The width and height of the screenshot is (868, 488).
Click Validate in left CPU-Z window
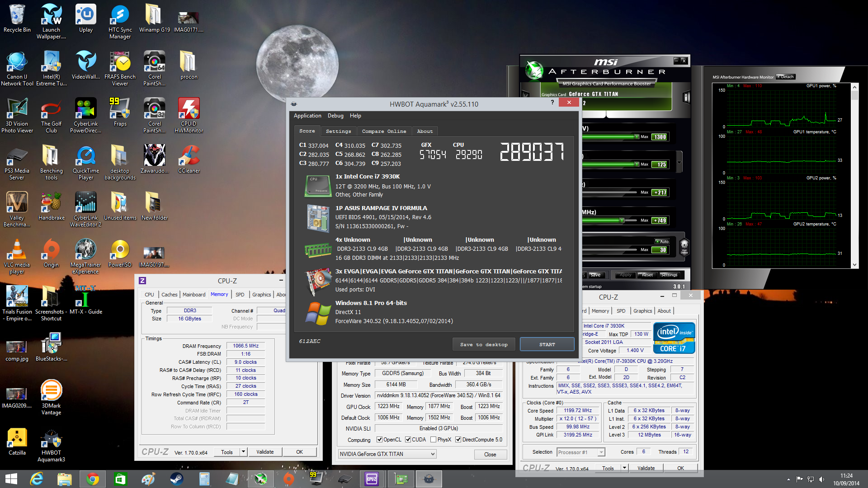click(x=265, y=451)
